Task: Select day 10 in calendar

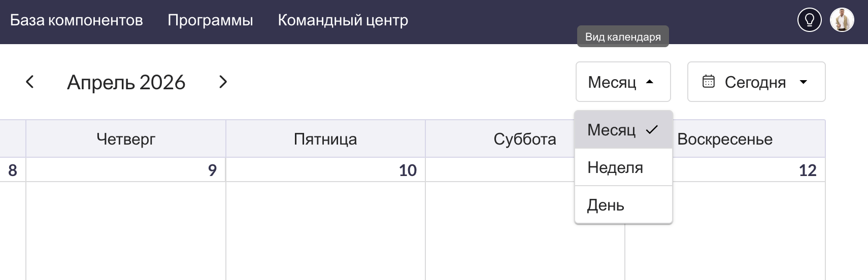Action: [x=408, y=170]
